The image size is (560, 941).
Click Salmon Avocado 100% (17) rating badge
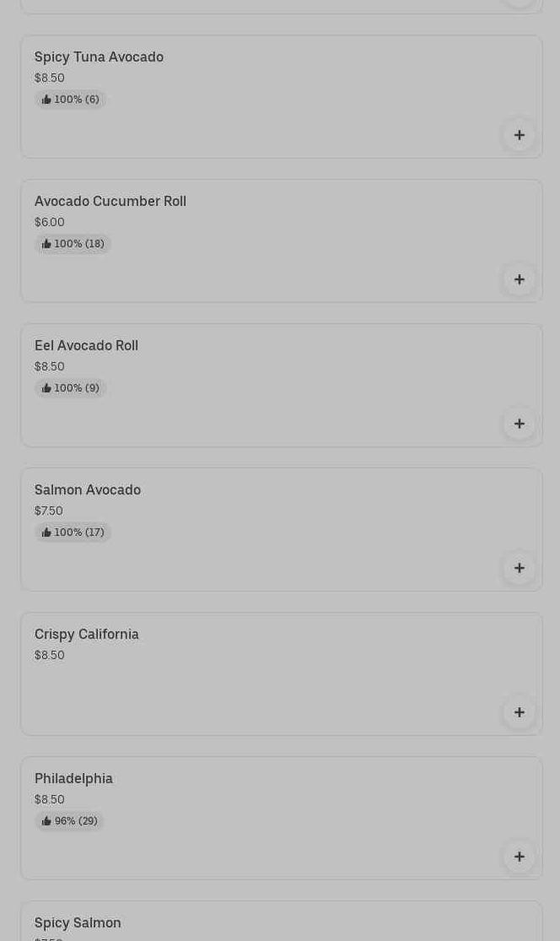point(73,533)
